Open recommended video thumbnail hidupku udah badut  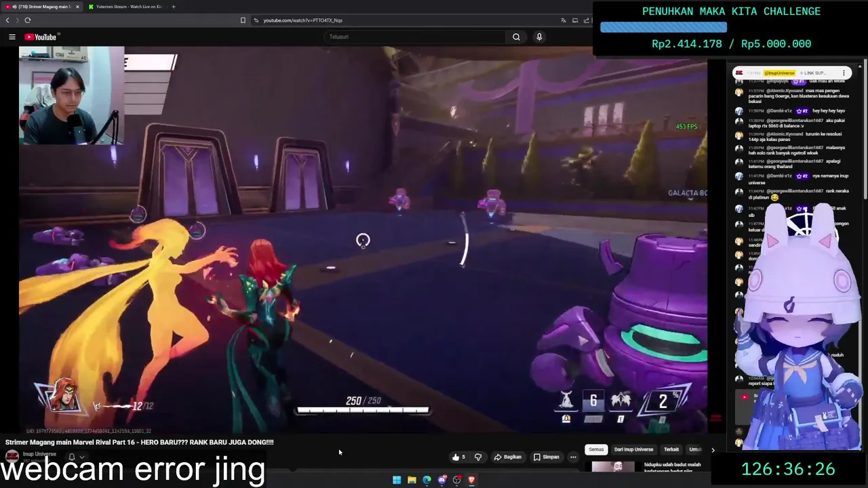(613, 466)
